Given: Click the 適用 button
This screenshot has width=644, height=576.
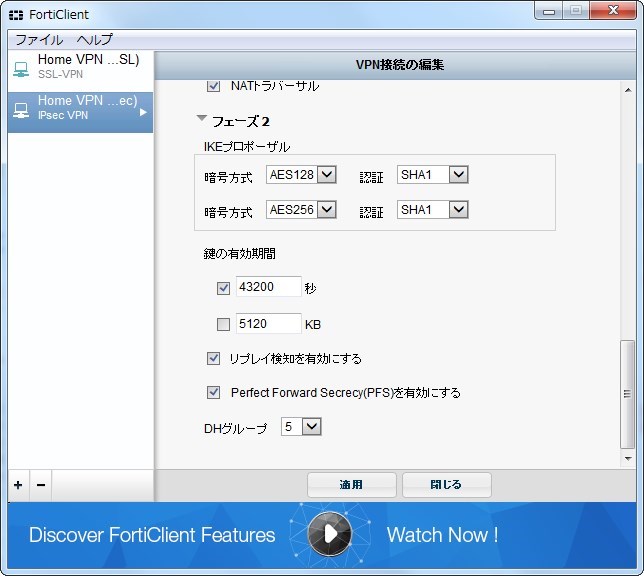Looking at the screenshot, I should pos(352,485).
